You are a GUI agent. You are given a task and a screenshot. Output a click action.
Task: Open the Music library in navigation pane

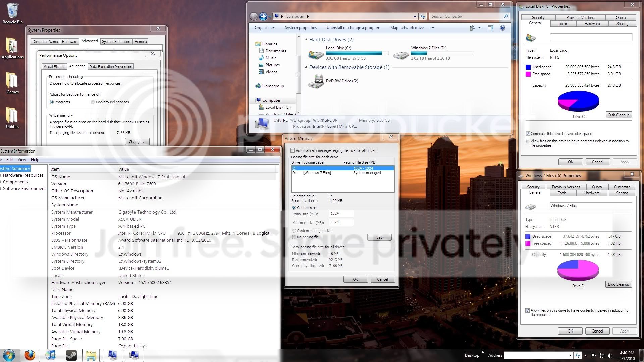pyautogui.click(x=271, y=58)
